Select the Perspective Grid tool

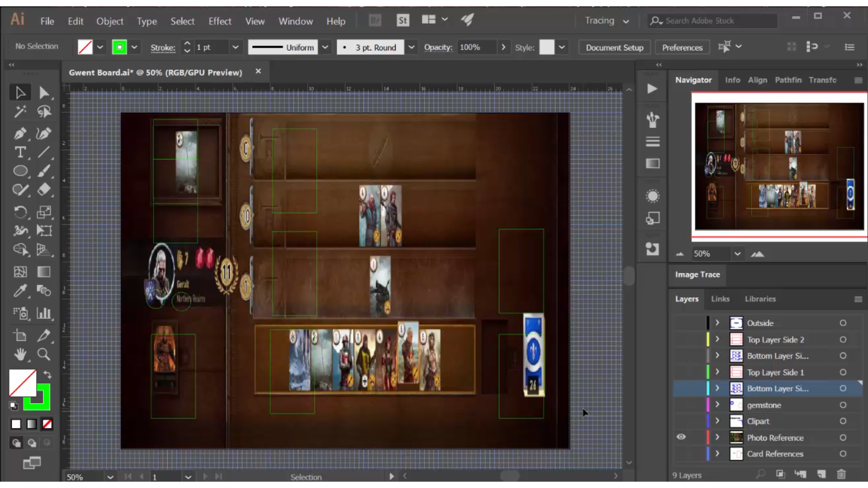(44, 249)
